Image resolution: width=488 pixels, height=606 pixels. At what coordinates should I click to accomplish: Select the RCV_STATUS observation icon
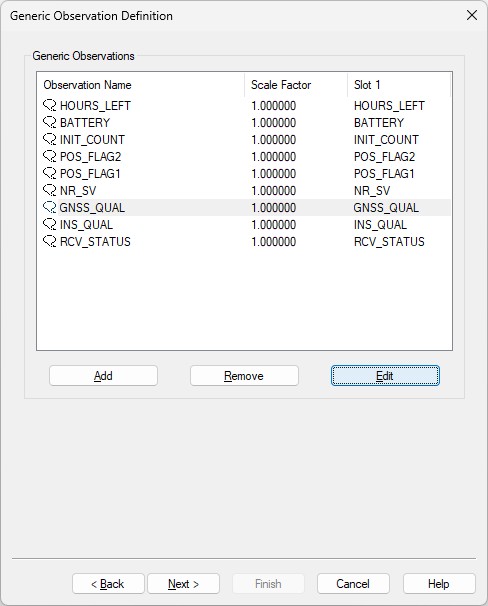tap(49, 241)
